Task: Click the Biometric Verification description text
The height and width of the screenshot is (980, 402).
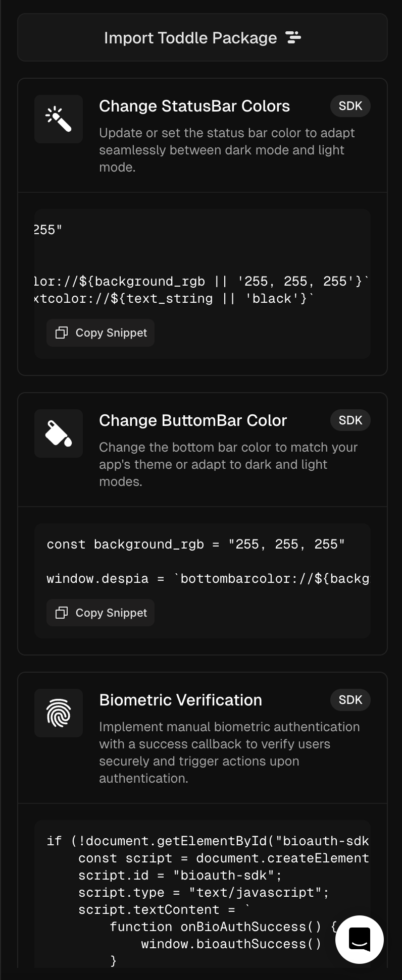Action: 229,752
